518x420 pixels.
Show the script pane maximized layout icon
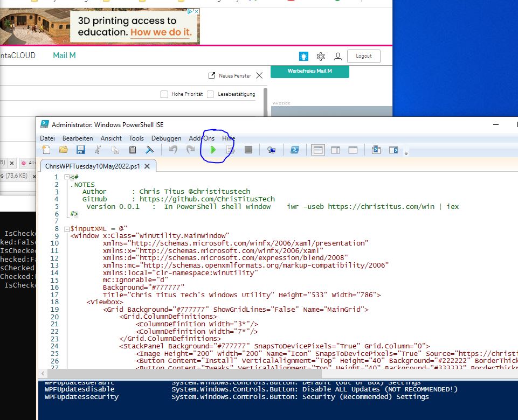tap(353, 150)
